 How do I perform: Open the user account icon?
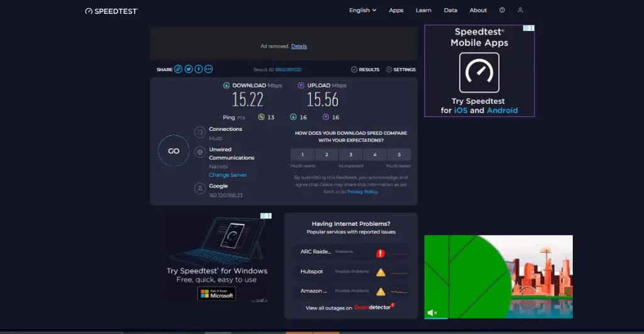coord(520,10)
